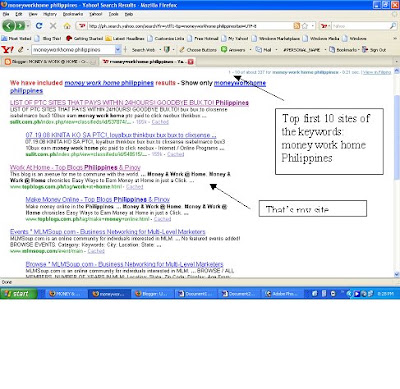Open the Bookmarks menu
This screenshot has width=400, height=389.
(73, 14)
